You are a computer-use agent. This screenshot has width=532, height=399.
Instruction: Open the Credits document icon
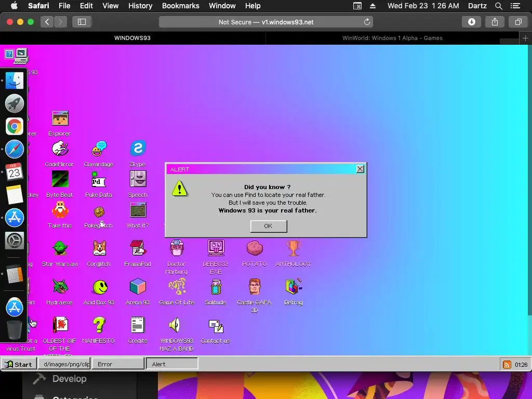pyautogui.click(x=137, y=325)
